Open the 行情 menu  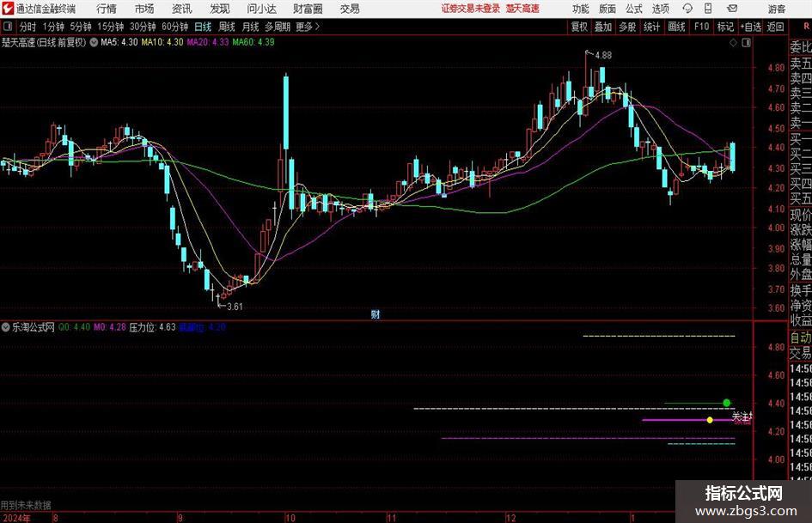click(x=107, y=9)
